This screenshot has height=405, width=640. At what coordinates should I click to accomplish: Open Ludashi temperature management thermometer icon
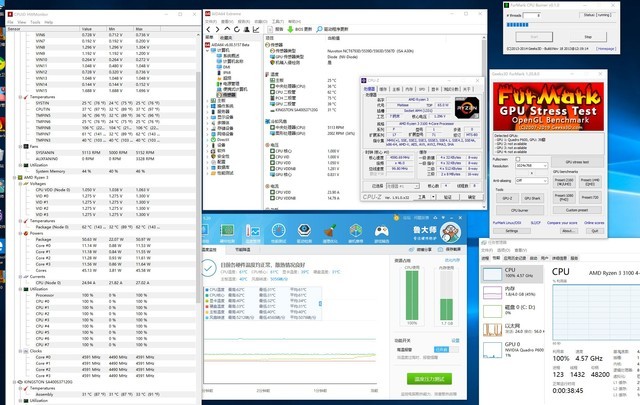coord(253,233)
